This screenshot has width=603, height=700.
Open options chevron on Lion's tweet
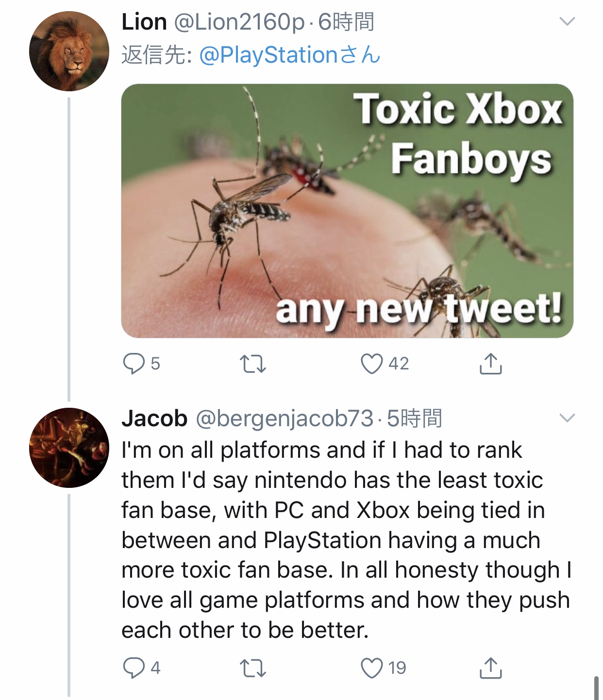coord(567,21)
